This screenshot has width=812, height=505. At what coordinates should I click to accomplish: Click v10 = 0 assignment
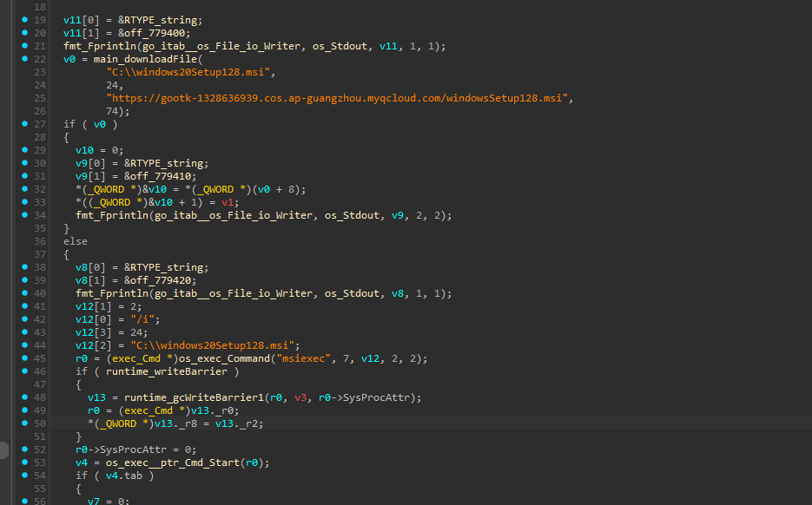(99, 151)
